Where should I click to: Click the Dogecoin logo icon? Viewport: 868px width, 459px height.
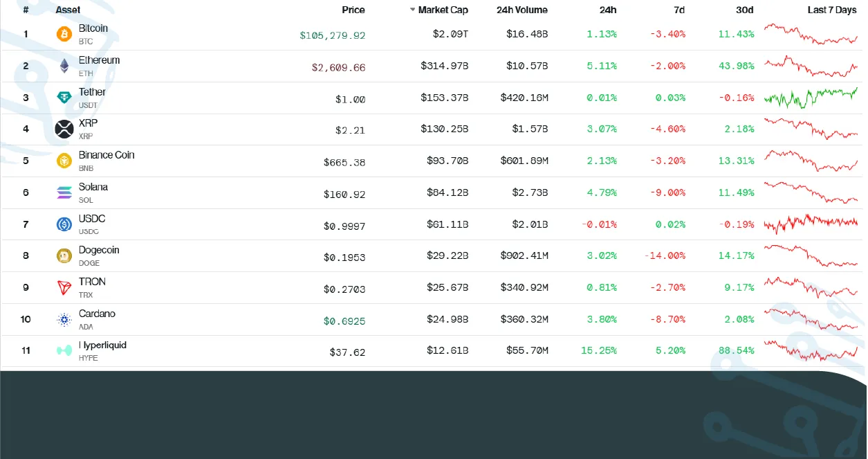64,255
